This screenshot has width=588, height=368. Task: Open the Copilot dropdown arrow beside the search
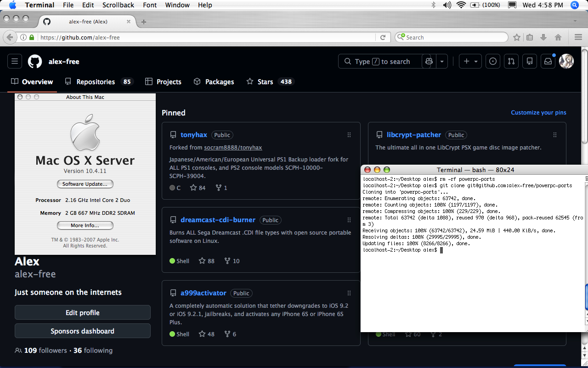point(441,61)
